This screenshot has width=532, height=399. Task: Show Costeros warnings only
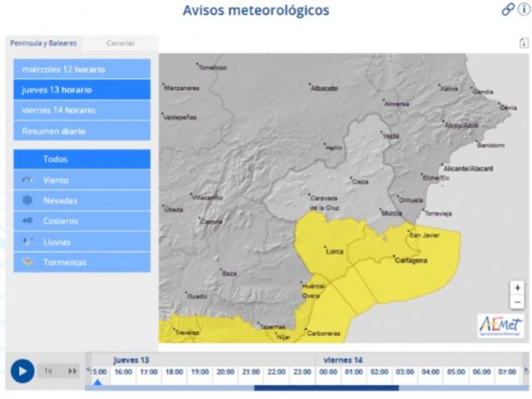[81, 221]
